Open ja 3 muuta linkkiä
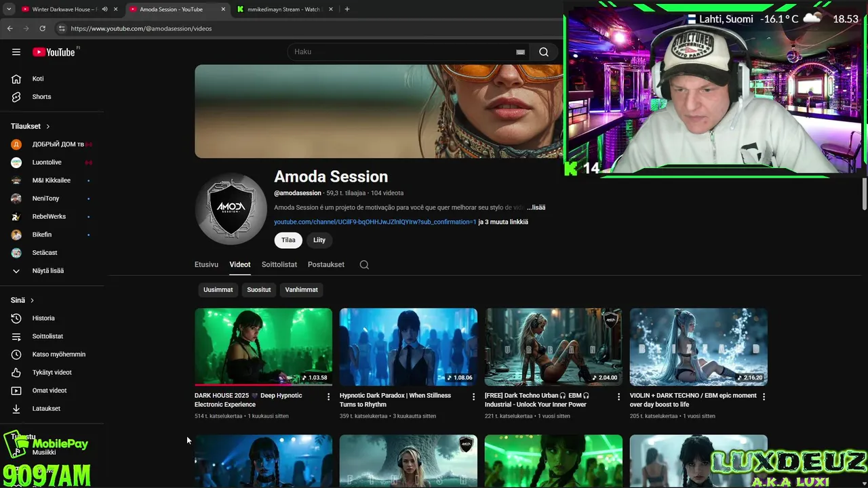 pos(503,222)
